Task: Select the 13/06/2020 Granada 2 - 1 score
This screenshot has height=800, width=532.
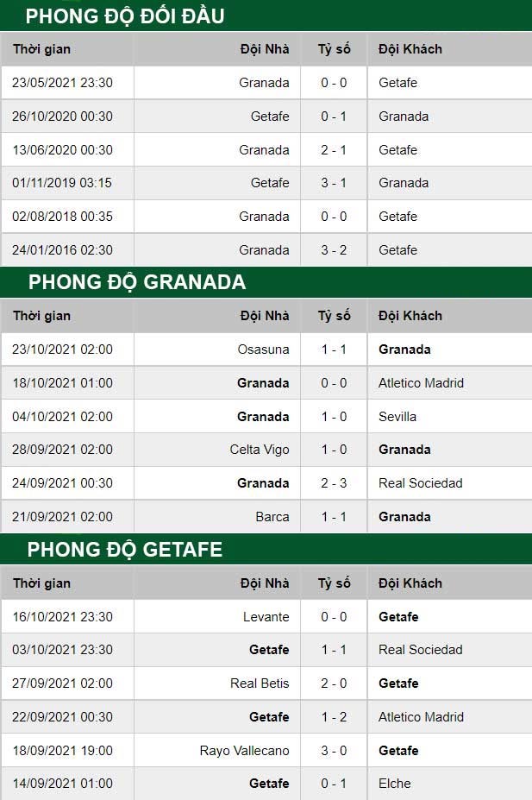Action: pyautogui.click(x=334, y=150)
